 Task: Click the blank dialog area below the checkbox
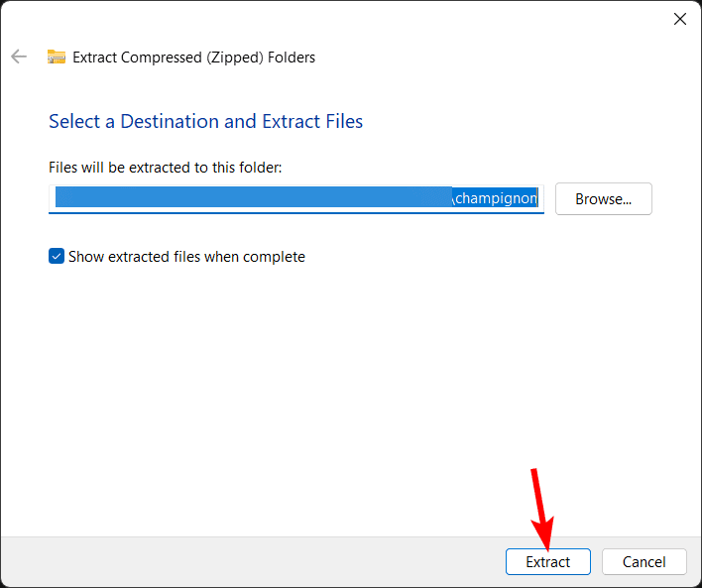[347, 397]
